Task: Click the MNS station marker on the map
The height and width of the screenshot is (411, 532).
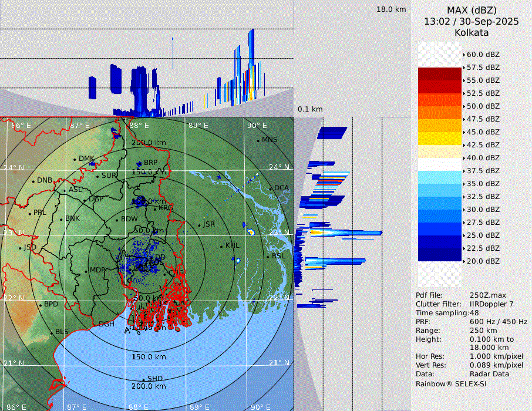Action: 258,140
